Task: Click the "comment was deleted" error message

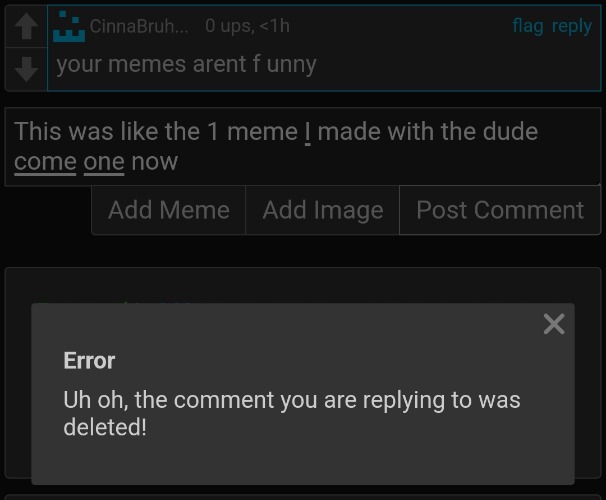Action: coord(291,413)
